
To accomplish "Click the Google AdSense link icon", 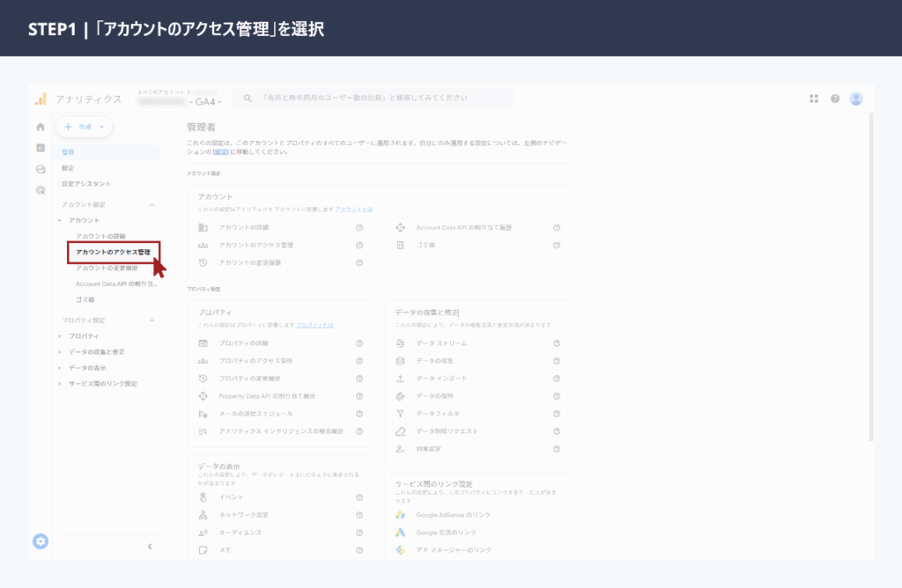I will coord(402,514).
